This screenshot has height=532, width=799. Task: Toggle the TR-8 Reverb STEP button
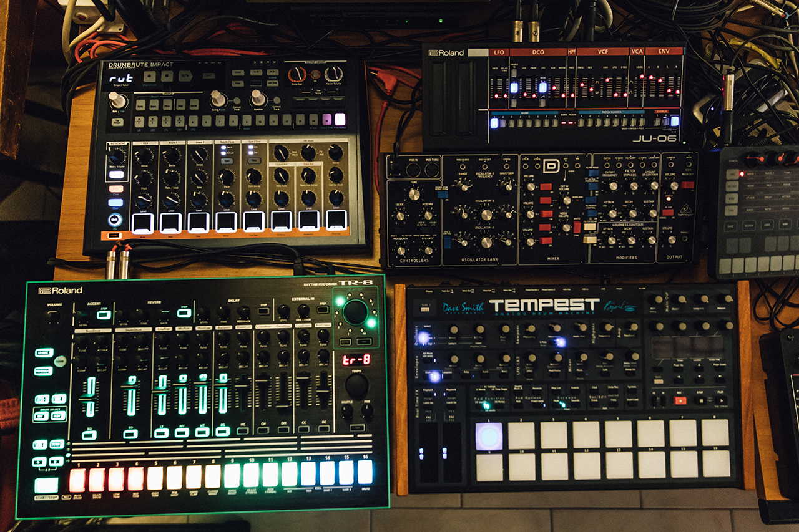pos(184,312)
